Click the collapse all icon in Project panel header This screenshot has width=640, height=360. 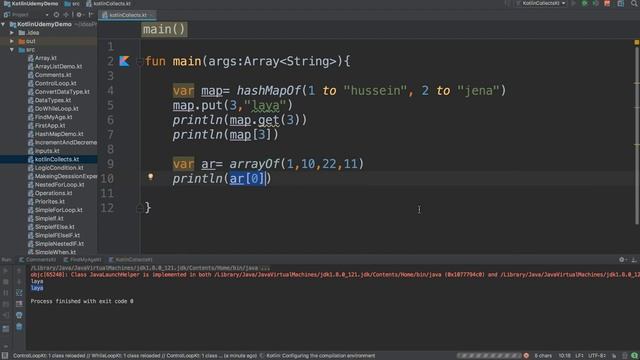point(66,15)
